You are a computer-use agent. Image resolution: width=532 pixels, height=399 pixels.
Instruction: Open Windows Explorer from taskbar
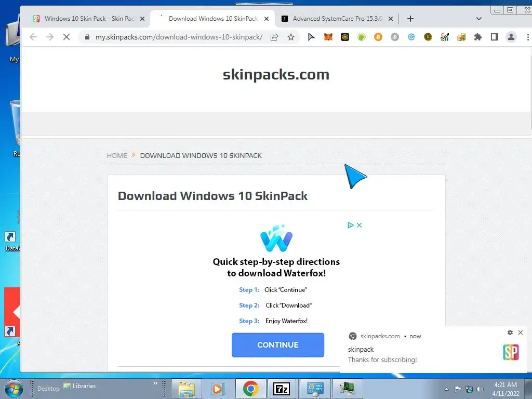(x=187, y=389)
